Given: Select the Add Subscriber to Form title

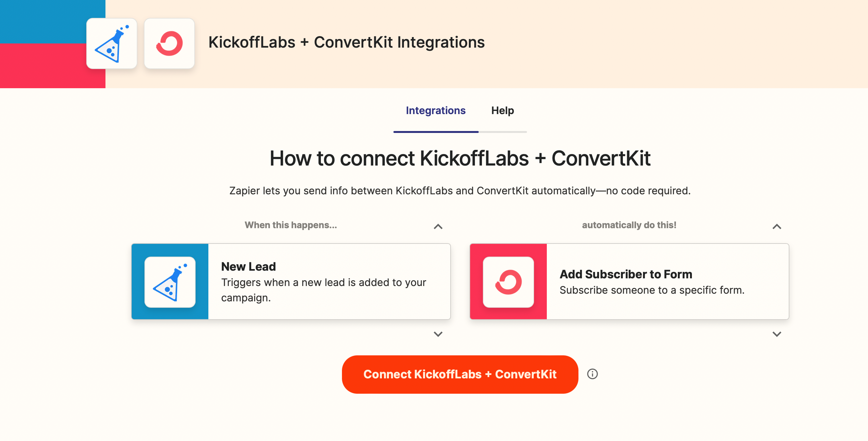Looking at the screenshot, I should 626,274.
